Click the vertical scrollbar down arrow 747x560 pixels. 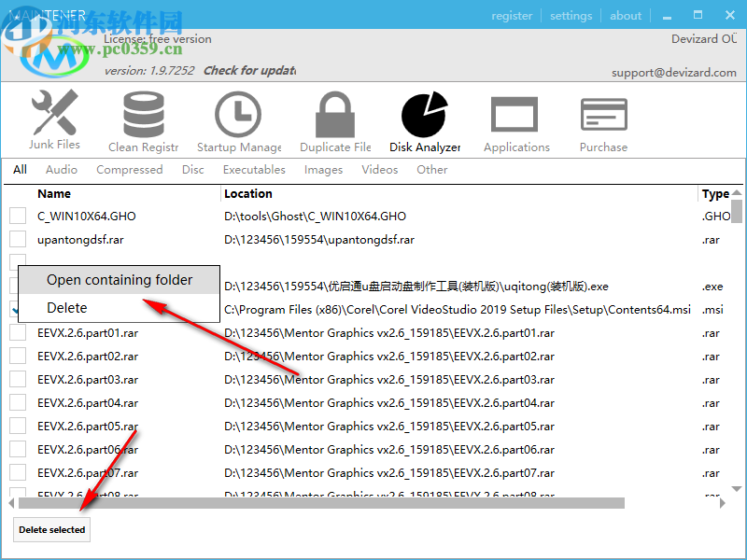coord(737,489)
